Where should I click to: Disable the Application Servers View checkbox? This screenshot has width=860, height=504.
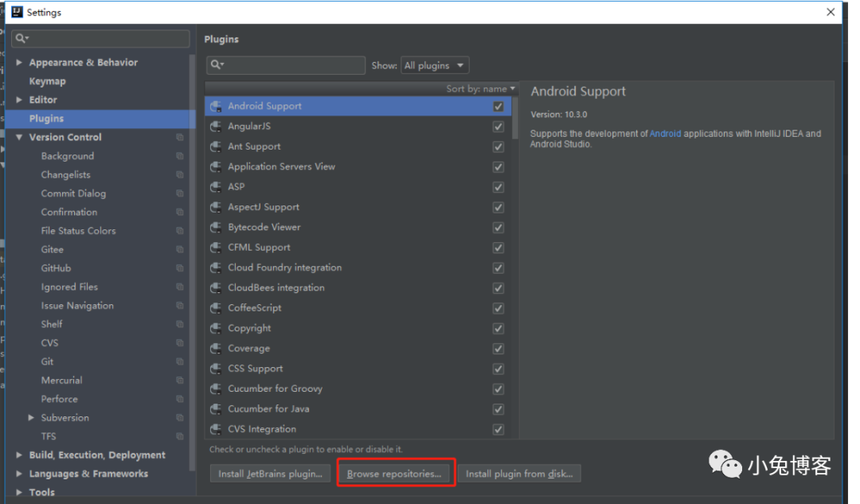click(x=498, y=166)
